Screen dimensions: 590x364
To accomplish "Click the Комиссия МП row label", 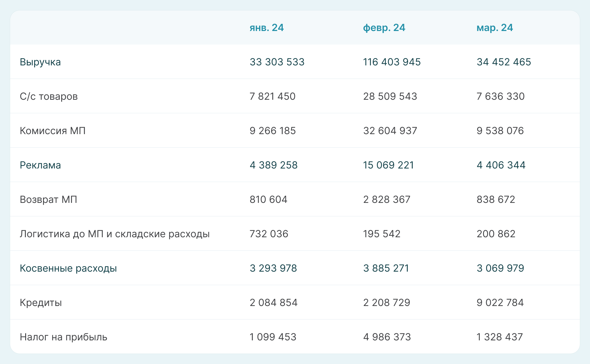I will (53, 131).
